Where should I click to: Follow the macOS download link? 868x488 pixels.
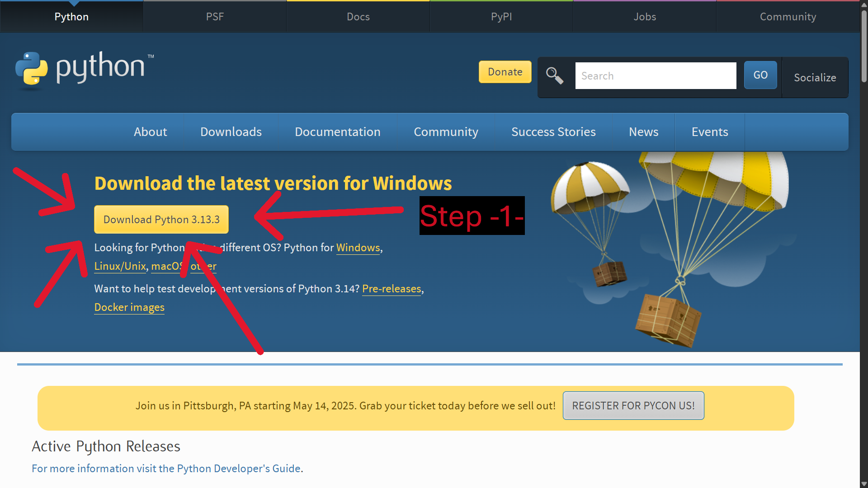point(167,266)
